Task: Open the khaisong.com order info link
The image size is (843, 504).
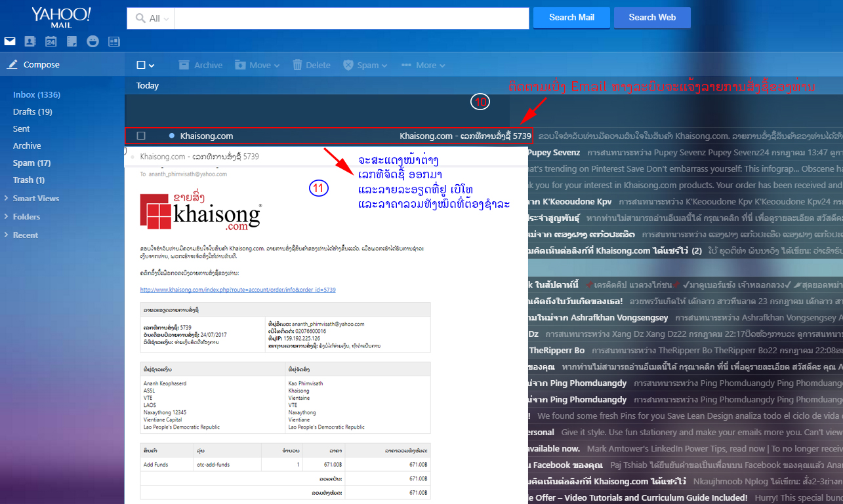Action: (238, 290)
